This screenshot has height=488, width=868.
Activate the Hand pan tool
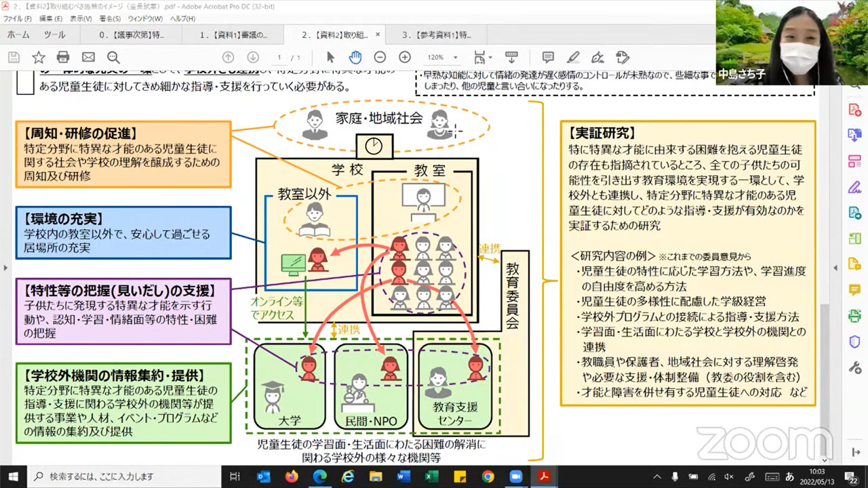click(x=355, y=58)
